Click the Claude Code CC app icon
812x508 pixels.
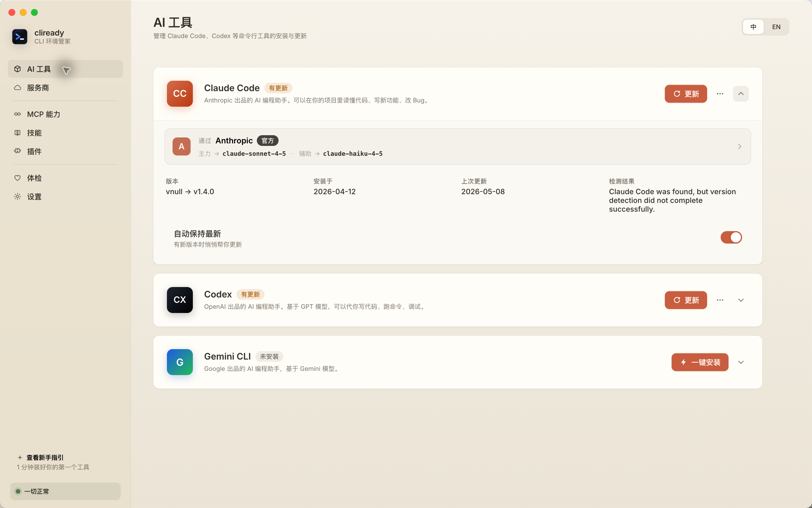180,93
